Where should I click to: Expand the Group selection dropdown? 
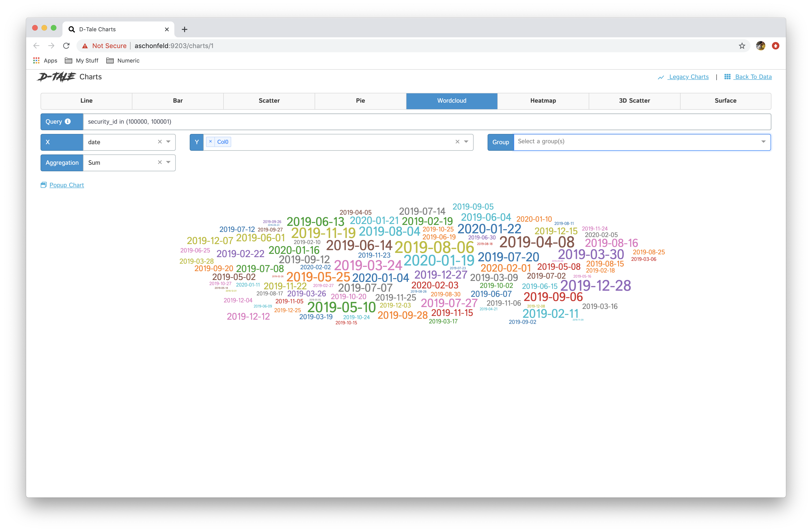click(x=763, y=141)
